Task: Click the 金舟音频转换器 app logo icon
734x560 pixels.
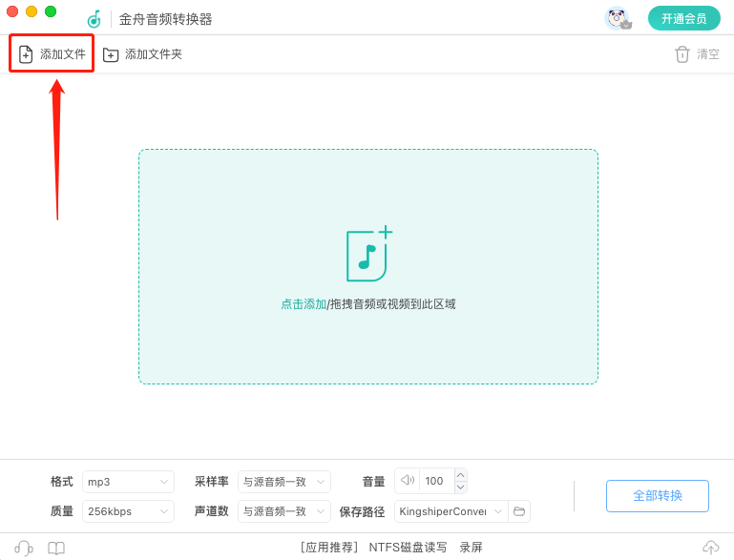Action: coord(94,19)
